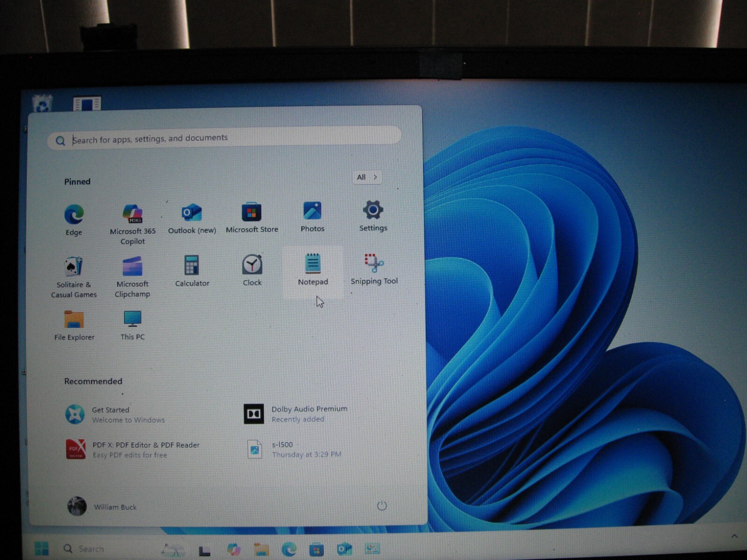
Task: Open the power options button
Action: click(x=381, y=506)
